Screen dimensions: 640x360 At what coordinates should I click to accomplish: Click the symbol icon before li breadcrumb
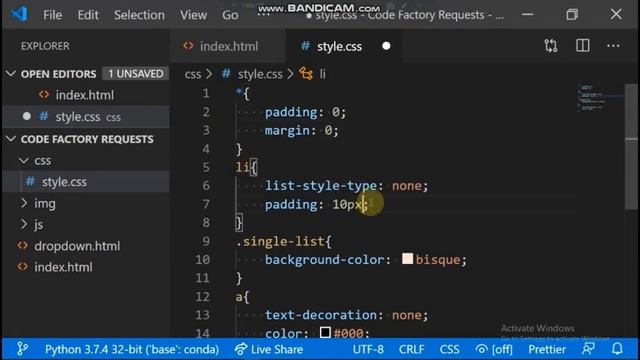coord(306,74)
